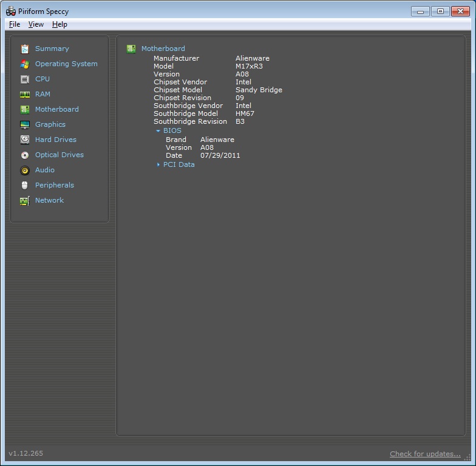The image size is (476, 466).
Task: Open the Help menu
Action: 59,24
